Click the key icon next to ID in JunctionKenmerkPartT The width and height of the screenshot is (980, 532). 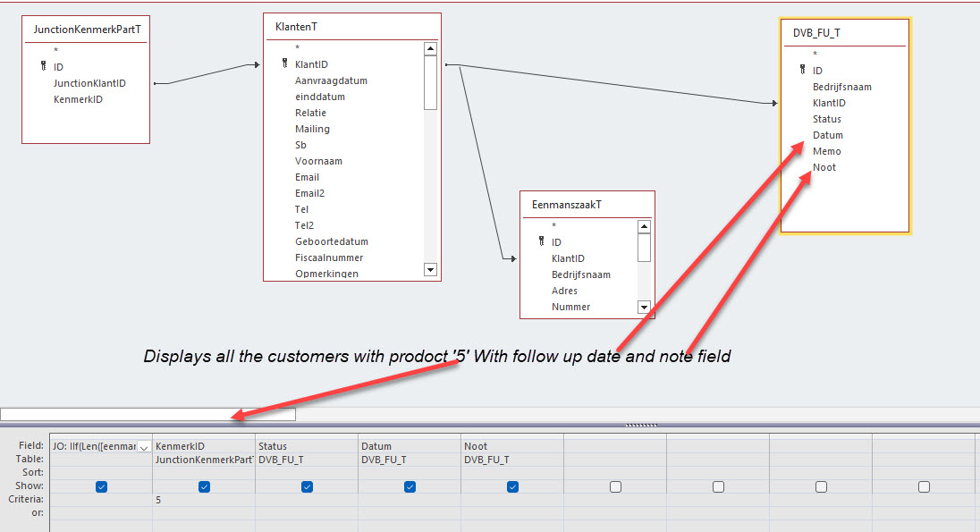(43, 66)
